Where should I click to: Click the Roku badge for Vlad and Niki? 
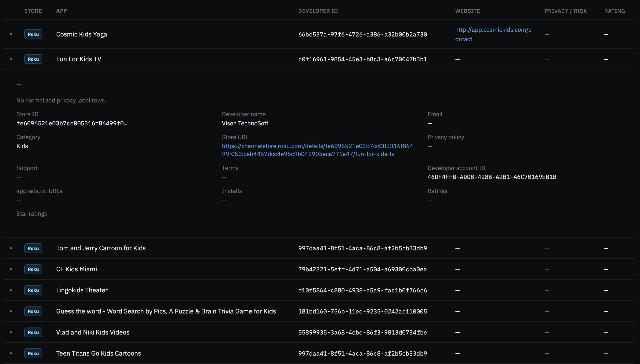coord(33,332)
